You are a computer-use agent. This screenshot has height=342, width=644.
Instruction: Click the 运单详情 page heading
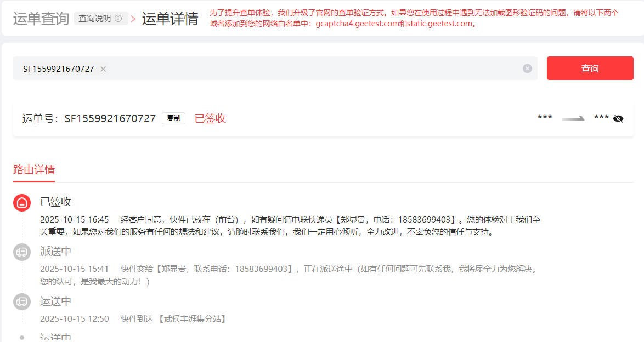[170, 19]
